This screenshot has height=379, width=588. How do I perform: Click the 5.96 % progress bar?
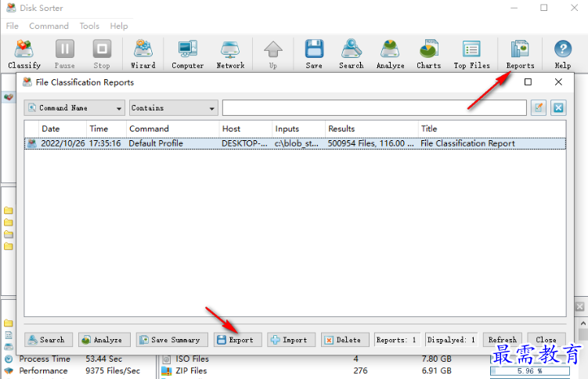529,370
